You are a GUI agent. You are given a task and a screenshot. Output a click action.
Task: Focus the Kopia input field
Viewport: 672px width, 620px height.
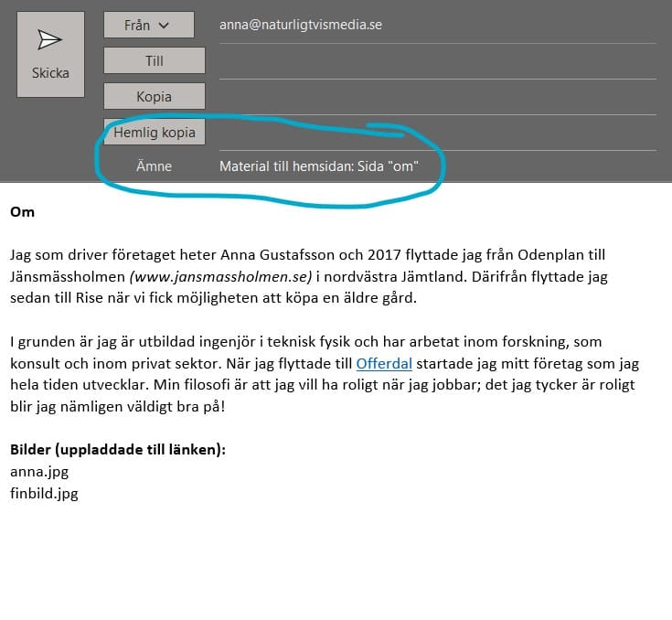click(x=436, y=97)
